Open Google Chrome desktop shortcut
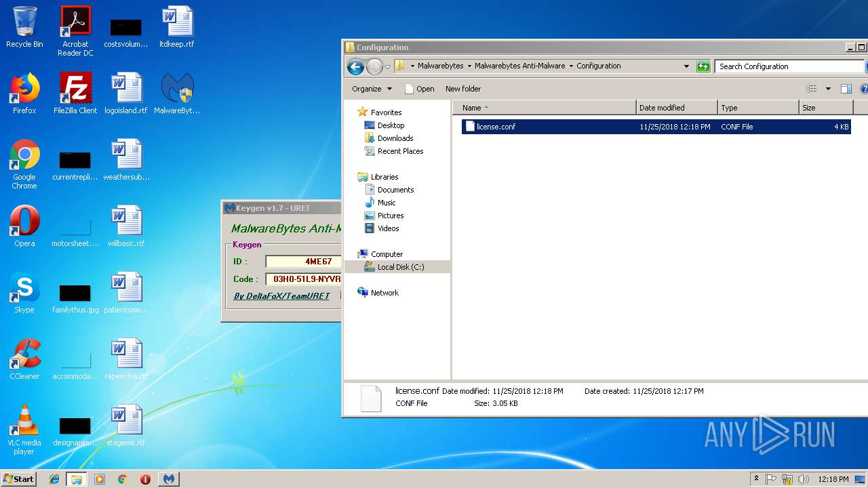The image size is (868, 488). coord(24,165)
